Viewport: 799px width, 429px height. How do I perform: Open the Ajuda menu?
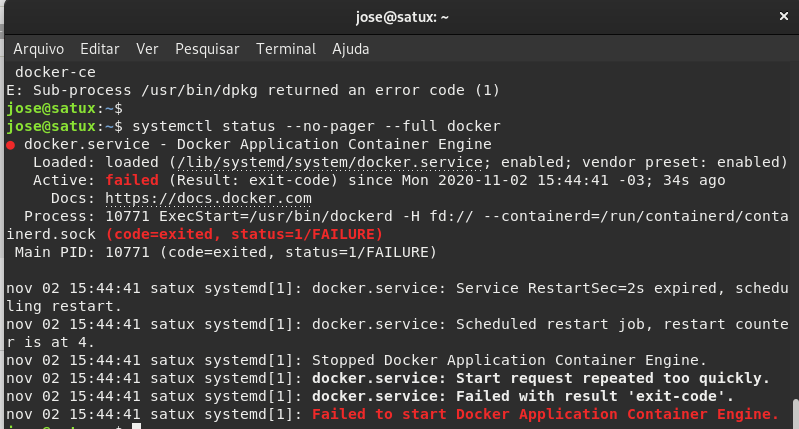[351, 49]
